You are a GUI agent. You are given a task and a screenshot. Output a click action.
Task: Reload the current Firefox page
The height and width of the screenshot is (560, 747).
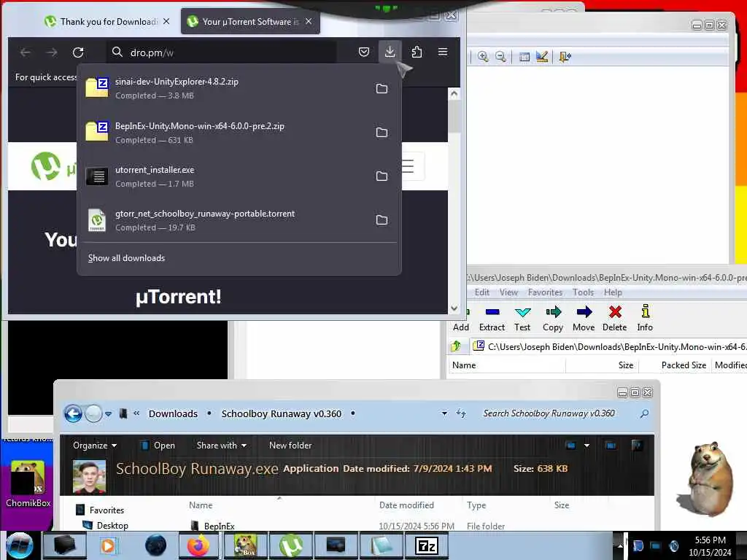click(78, 52)
